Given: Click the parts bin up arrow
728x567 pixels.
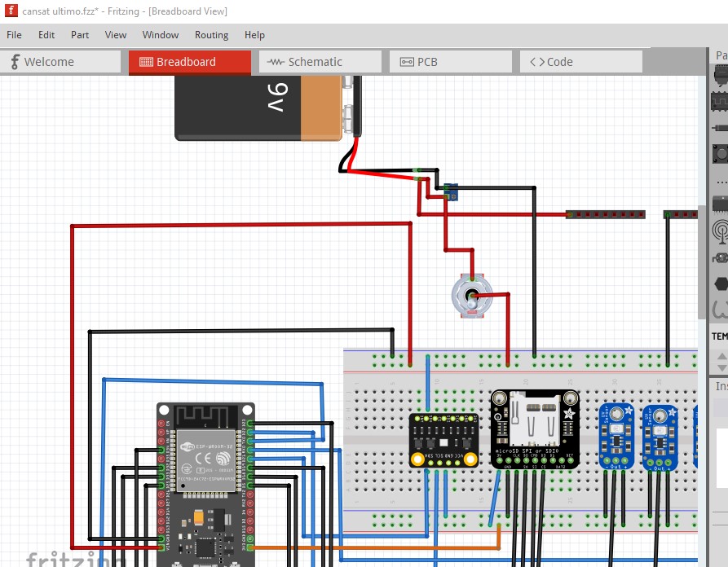Looking at the screenshot, I should (x=722, y=356).
